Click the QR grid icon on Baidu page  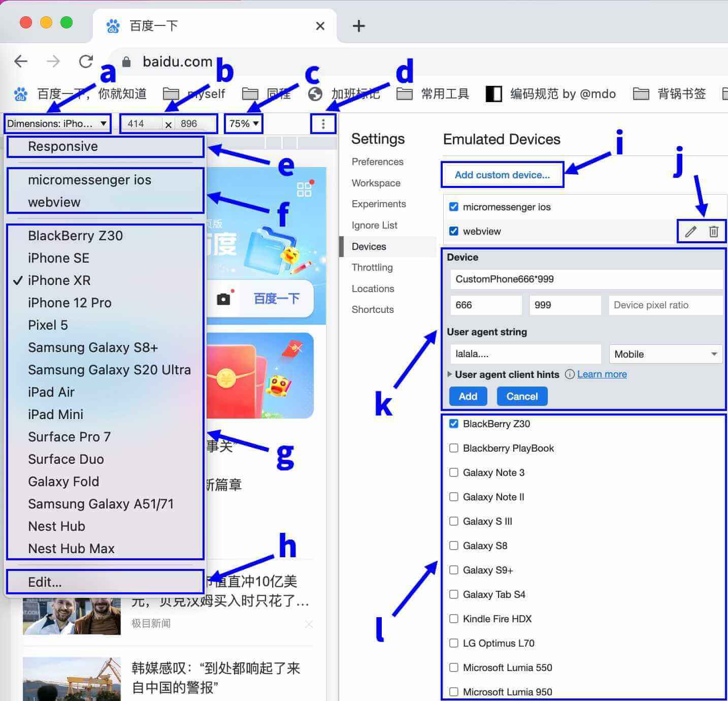[304, 190]
